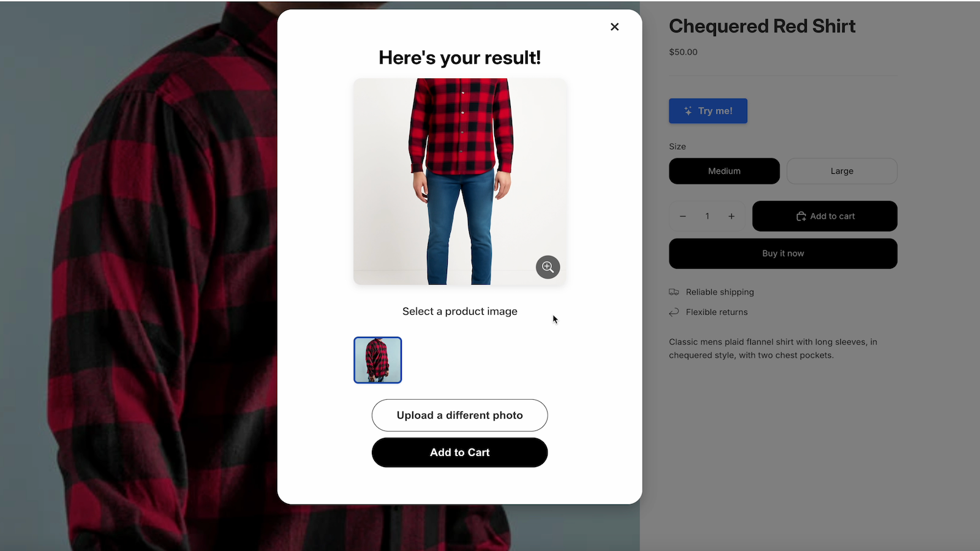
Task: Click the cart icon on Add to cart
Action: [801, 216]
